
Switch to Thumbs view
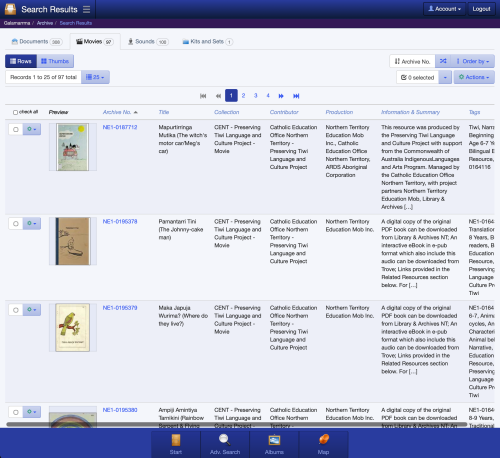55,61
